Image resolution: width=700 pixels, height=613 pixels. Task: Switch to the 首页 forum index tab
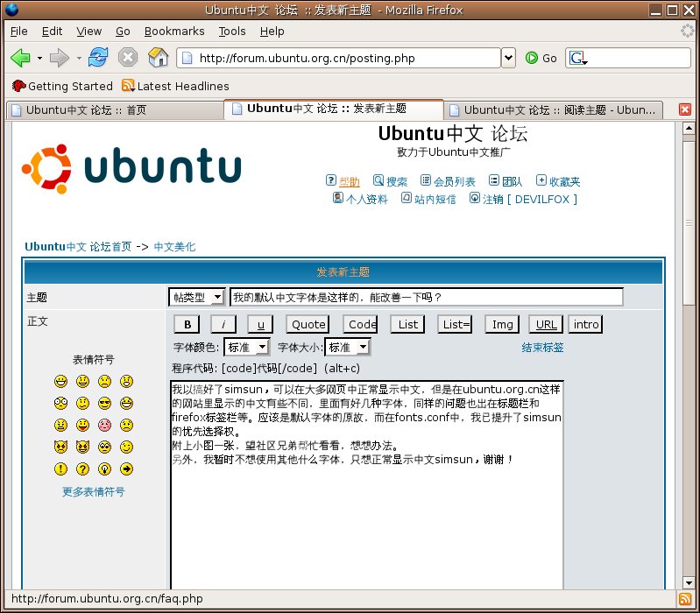click(115, 109)
